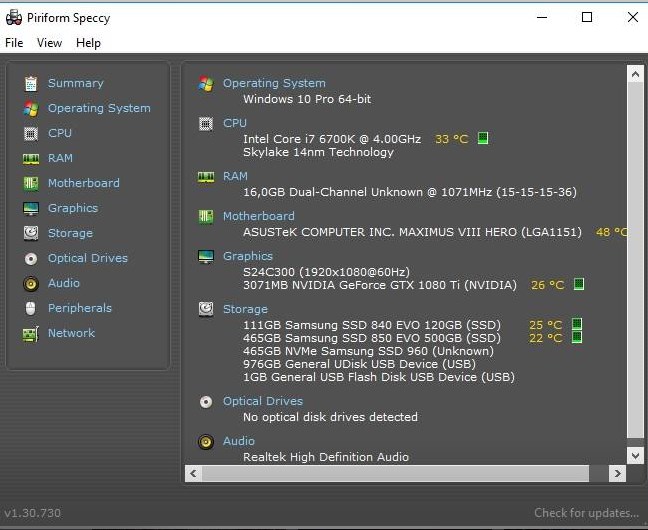
Task: Select Network in the sidebar
Action: 71,333
